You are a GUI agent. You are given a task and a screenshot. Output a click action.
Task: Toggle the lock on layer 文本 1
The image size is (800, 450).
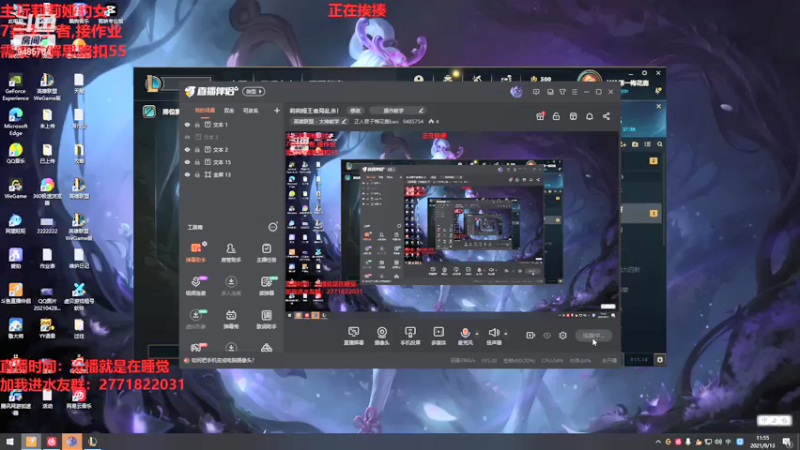click(197, 124)
